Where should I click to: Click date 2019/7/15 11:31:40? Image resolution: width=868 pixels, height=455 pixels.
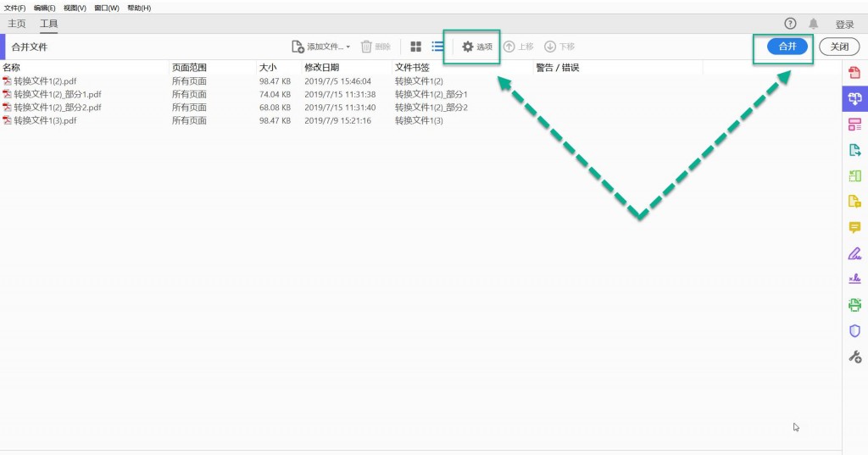(x=340, y=108)
